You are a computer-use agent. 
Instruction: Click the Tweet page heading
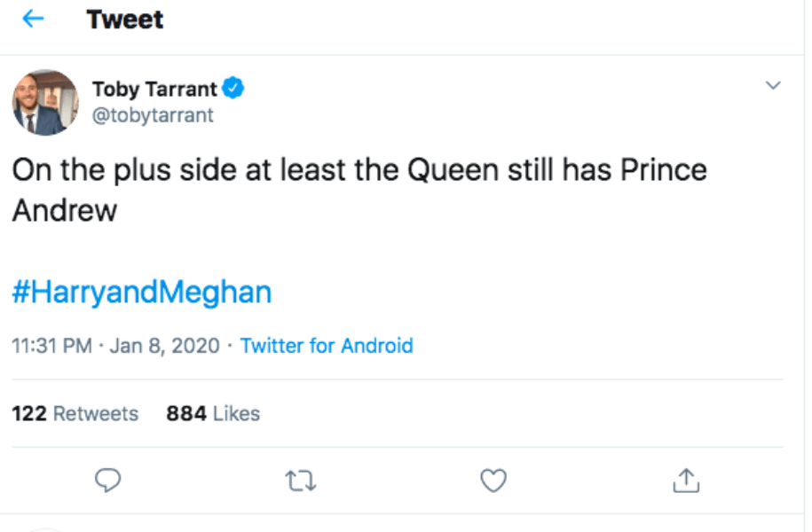click(125, 20)
